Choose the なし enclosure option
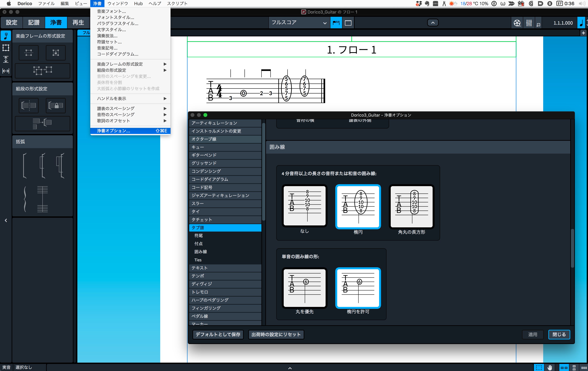The width and height of the screenshot is (588, 371). tap(304, 206)
